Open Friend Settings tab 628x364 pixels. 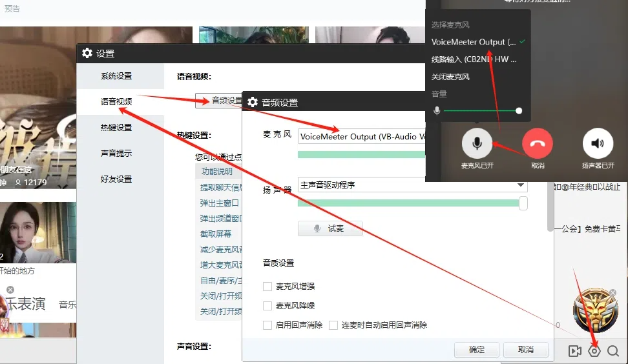120,179
